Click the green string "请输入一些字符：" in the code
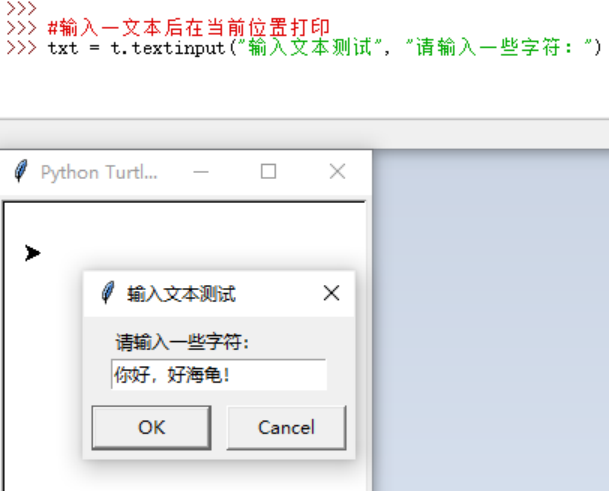The height and width of the screenshot is (491, 609). click(x=499, y=48)
